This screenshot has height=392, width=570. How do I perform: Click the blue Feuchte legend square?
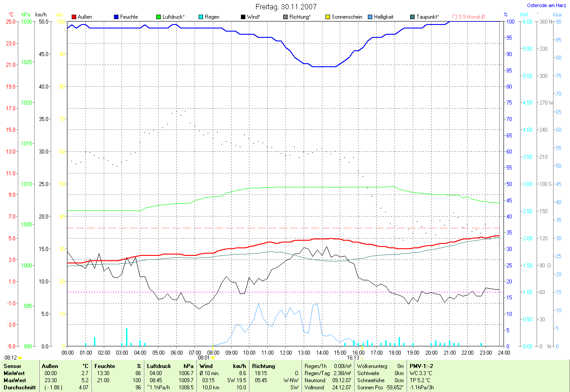pos(116,17)
